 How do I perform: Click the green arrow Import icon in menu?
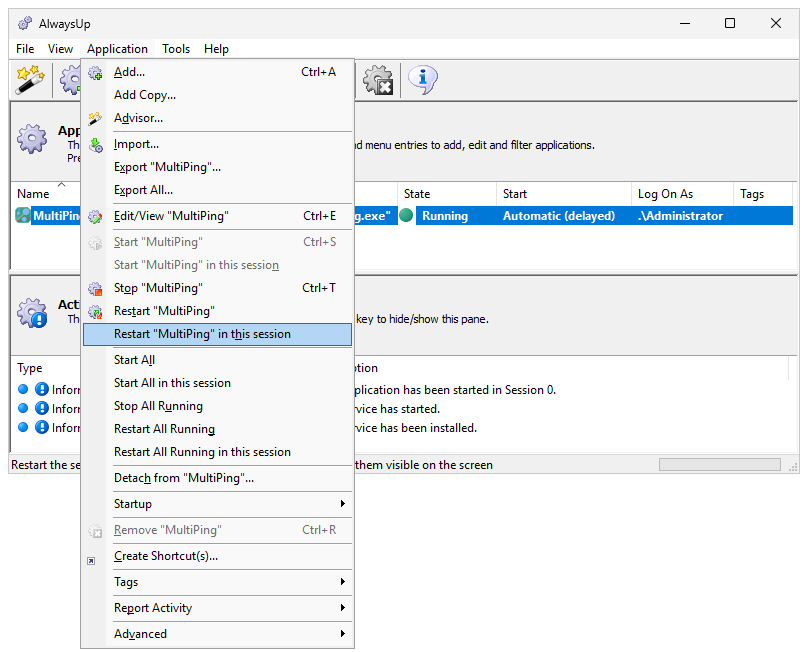click(95, 145)
